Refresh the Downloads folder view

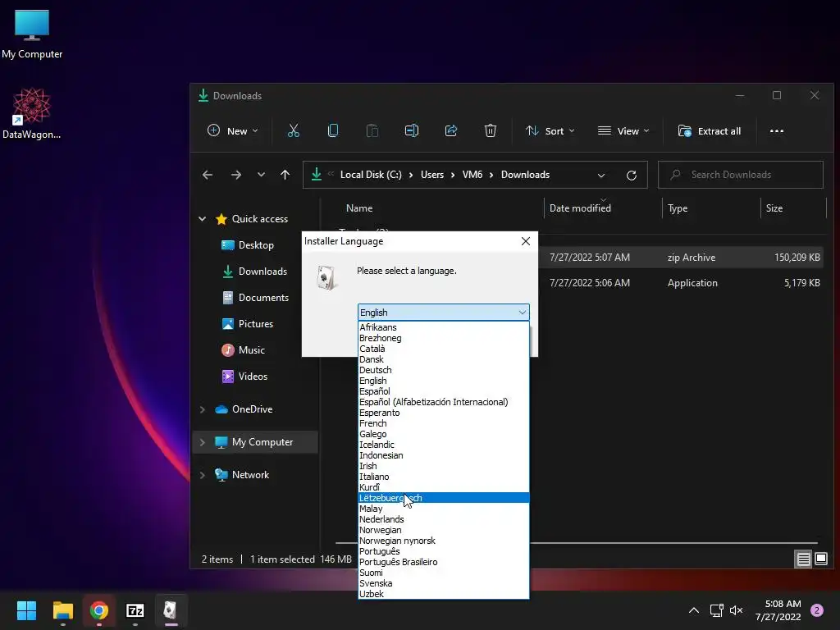[x=632, y=176]
